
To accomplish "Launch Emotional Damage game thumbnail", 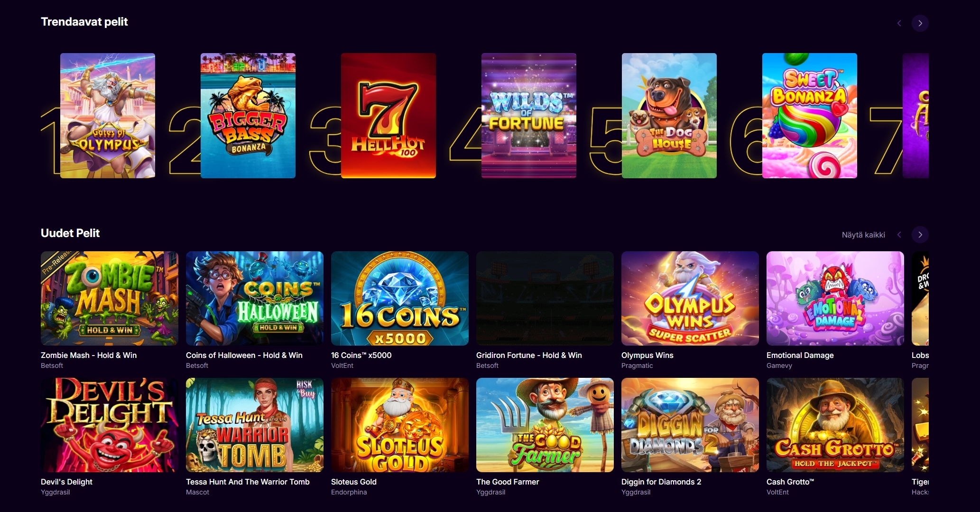I will (835, 298).
